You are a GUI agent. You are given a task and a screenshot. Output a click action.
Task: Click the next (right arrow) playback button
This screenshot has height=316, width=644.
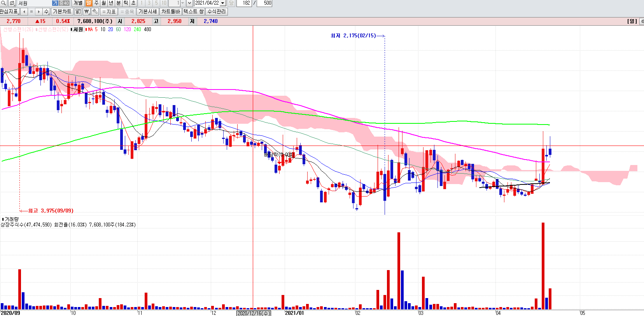click(x=39, y=12)
